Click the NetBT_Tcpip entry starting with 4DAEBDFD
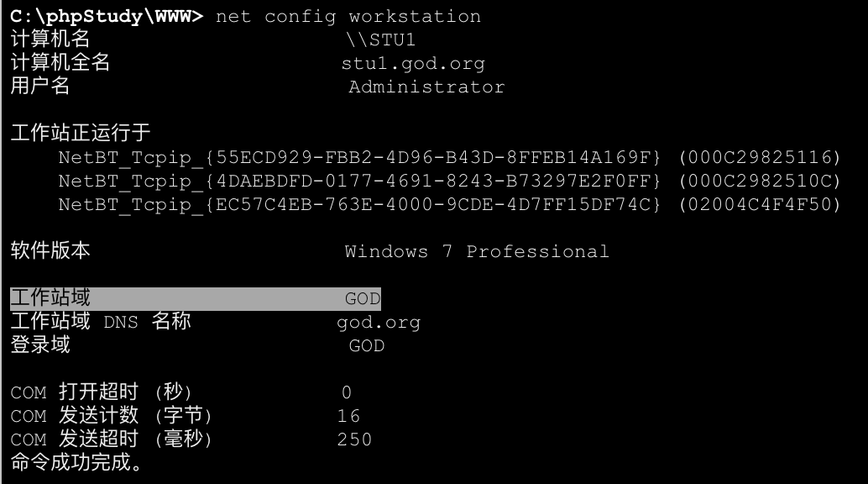Screen dimensions: 868x484 pyautogui.click(x=359, y=181)
